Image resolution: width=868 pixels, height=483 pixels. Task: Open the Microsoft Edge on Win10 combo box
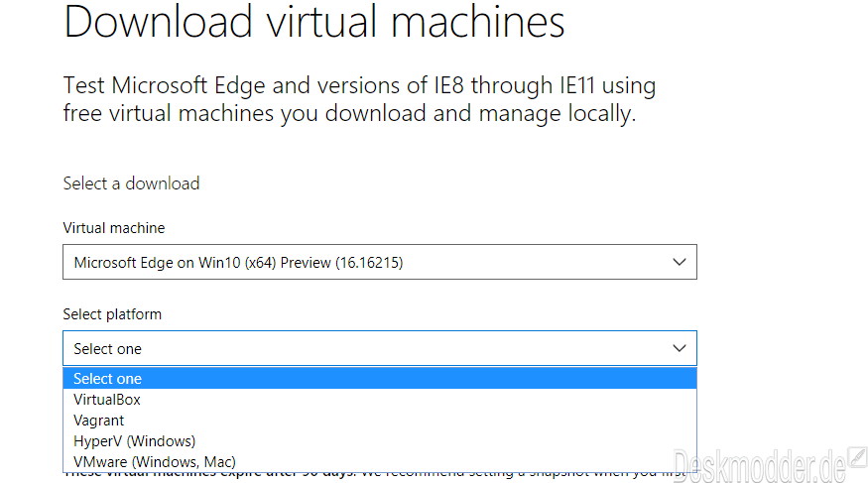[x=380, y=262]
